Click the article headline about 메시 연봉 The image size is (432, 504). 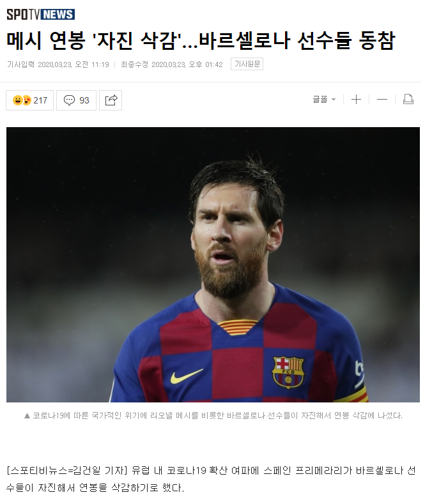point(201,40)
